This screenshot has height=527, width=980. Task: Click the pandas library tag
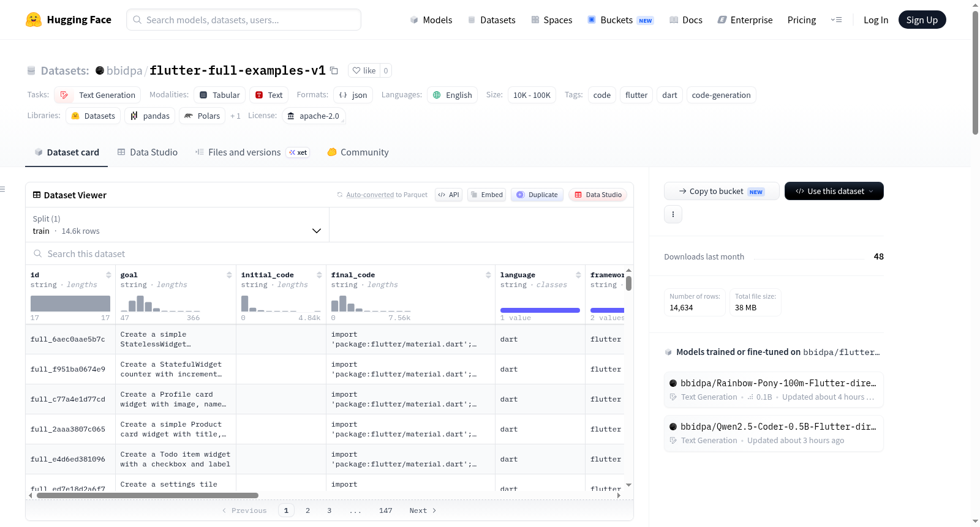(150, 116)
